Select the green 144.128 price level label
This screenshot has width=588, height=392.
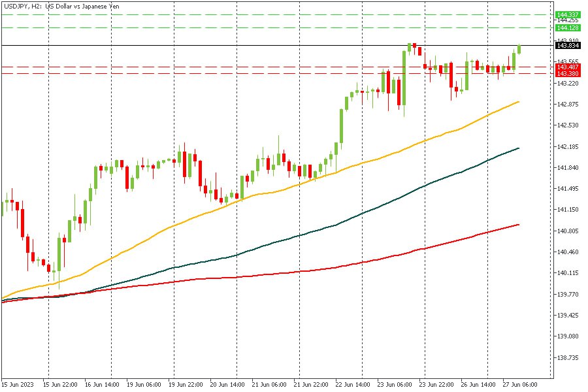tap(568, 28)
